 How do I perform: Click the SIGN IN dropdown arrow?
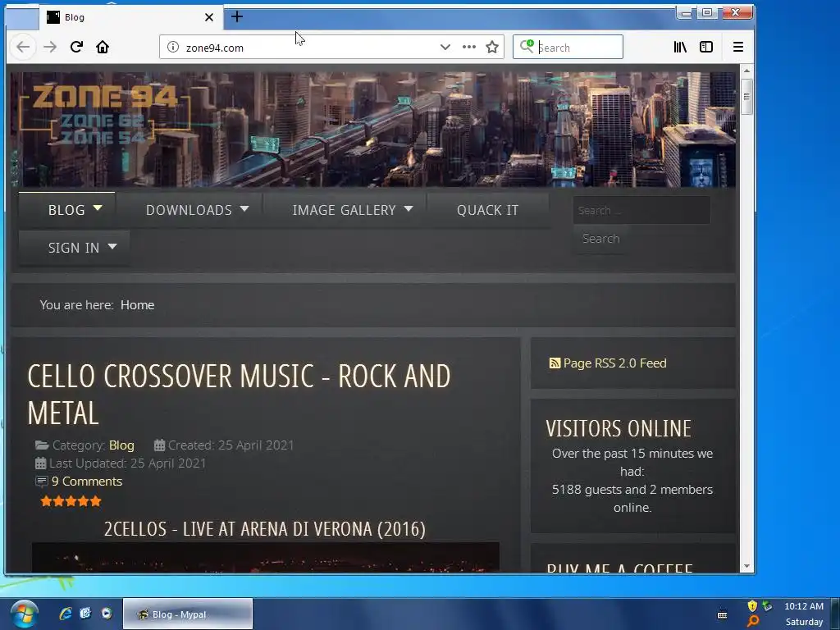coord(112,246)
